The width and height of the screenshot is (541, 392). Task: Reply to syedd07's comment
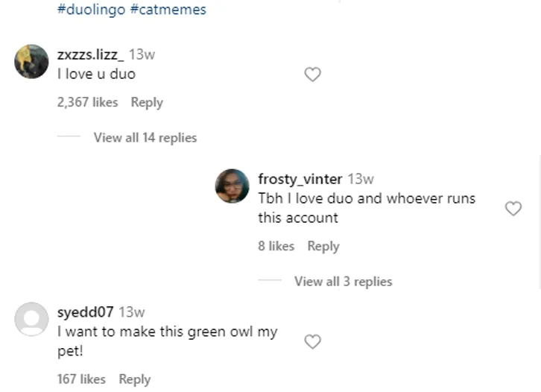pyautogui.click(x=135, y=379)
